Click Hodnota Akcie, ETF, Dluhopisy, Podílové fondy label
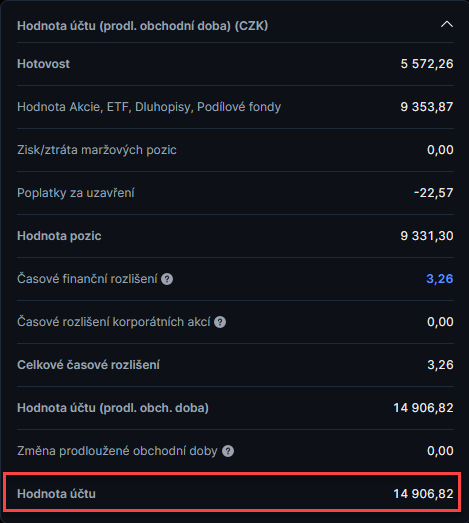The height and width of the screenshot is (523, 469). (149, 107)
